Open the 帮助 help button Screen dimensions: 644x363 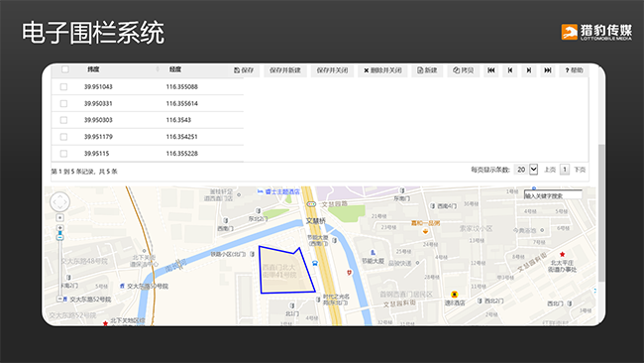(574, 70)
